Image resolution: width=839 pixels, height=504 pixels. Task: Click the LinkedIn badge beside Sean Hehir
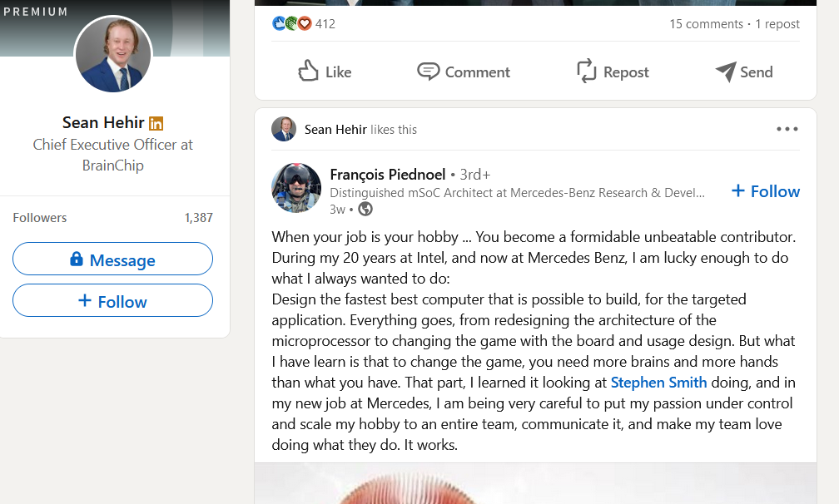click(x=156, y=123)
